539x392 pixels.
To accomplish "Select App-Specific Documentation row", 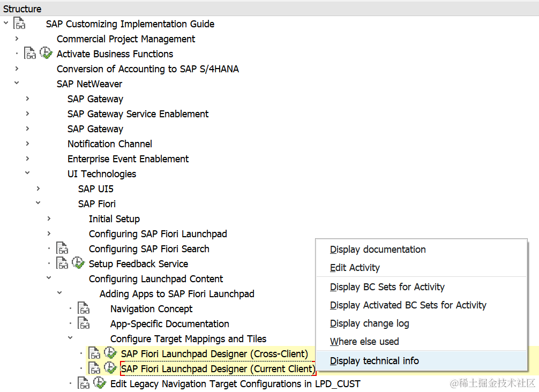I will tap(169, 324).
